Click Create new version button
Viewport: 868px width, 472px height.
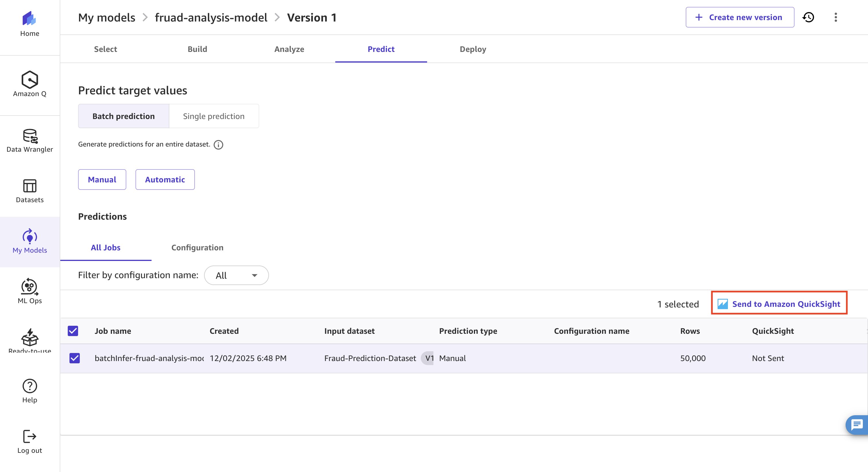coord(740,17)
